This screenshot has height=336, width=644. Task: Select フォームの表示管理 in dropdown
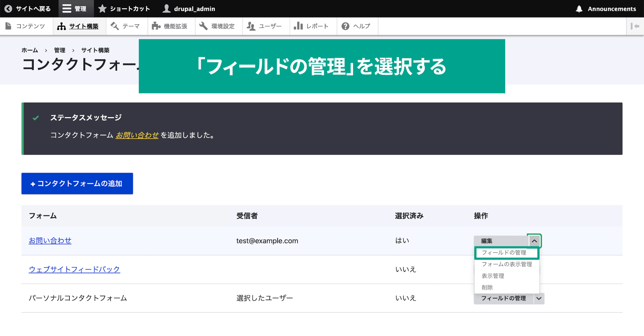(507, 264)
